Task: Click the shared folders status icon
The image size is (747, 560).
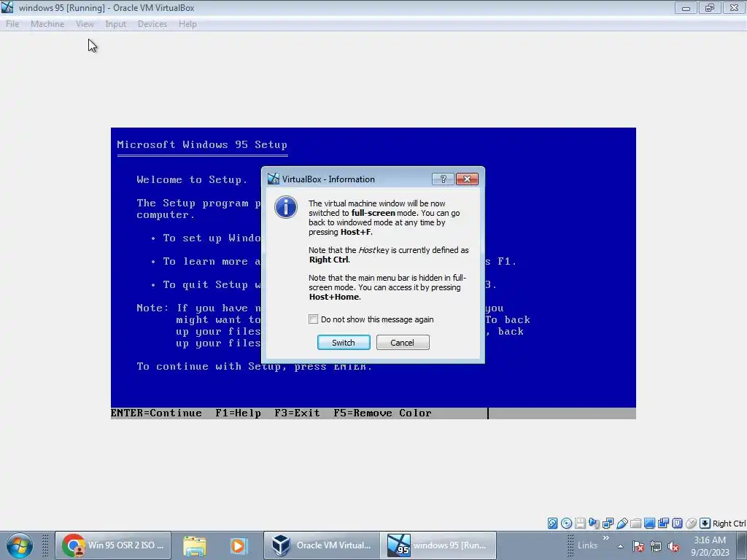Action: pos(635,524)
